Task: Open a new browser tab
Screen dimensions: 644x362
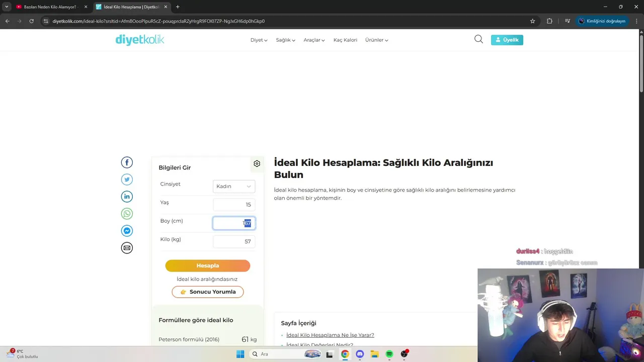Action: [178, 7]
